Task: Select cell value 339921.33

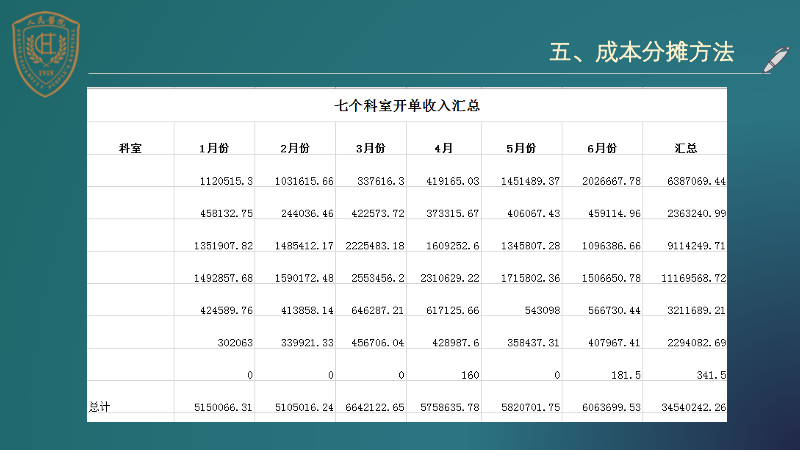Action: (x=307, y=343)
